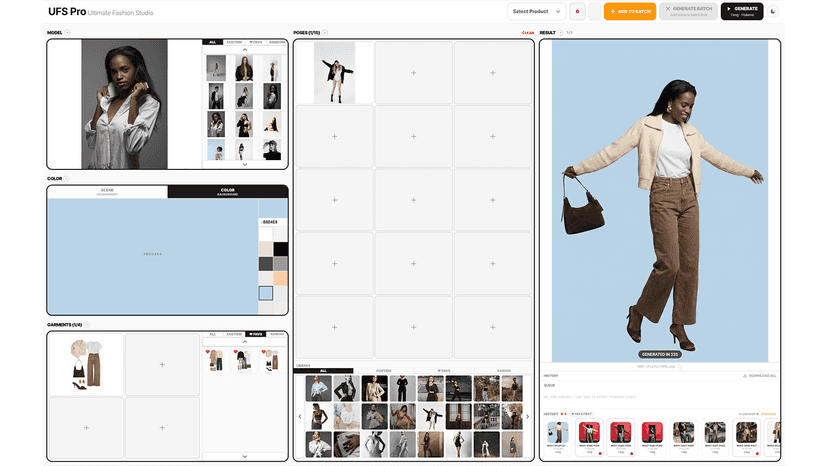This screenshot has height=466, width=828.
Task: Add garment in bottom-left empty slot
Action: tap(86, 428)
